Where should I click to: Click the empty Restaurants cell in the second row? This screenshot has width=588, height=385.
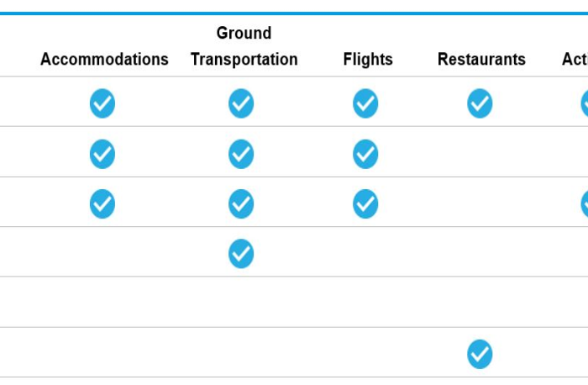(x=480, y=151)
